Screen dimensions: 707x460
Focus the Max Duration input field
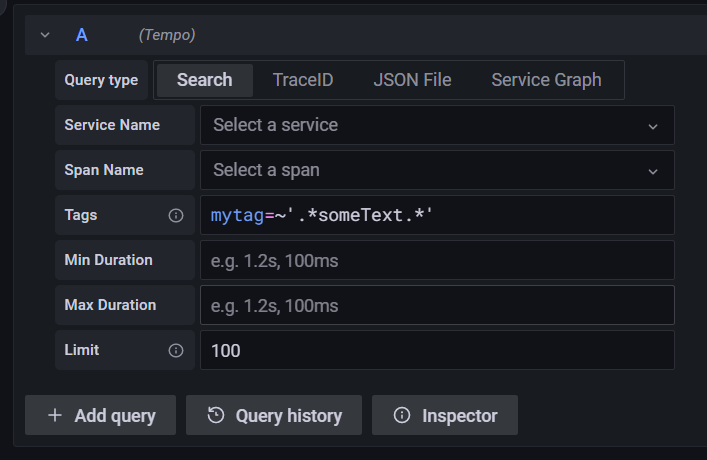tap(437, 305)
